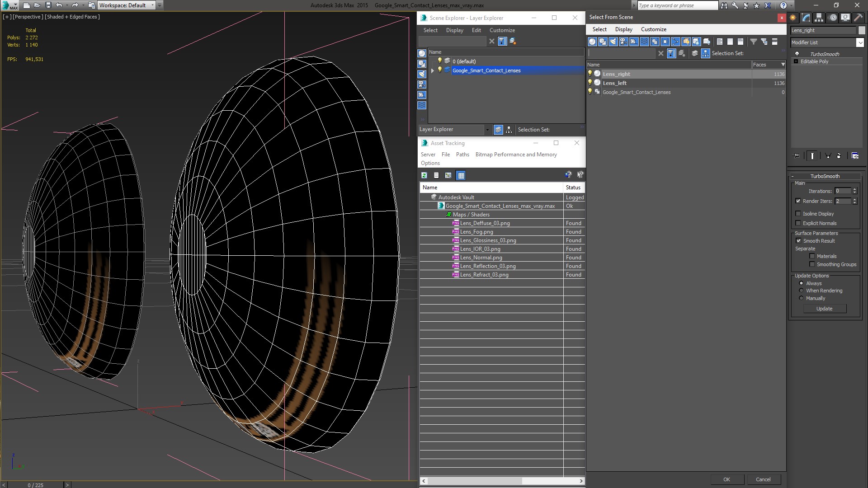Click Table View icon in Asset Tracking toolbar
868x488 pixels.
[x=461, y=175]
